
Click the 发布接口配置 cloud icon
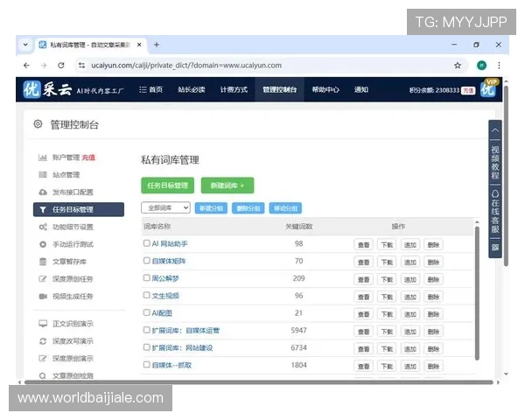click(x=42, y=192)
